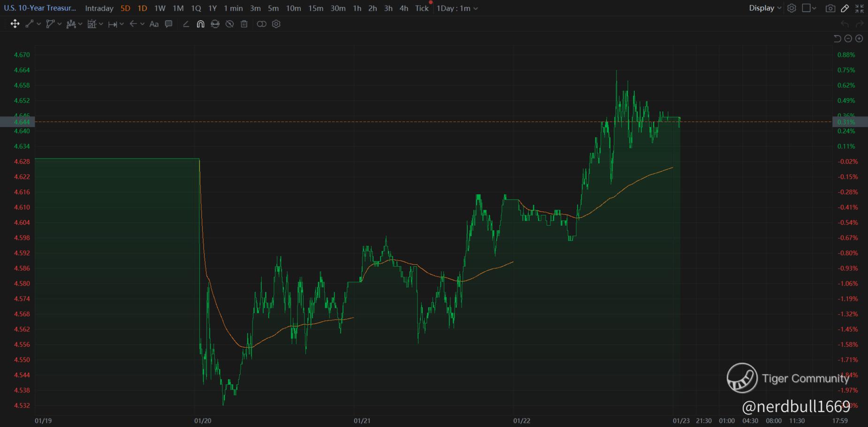Delete drawings with the trash icon

pos(244,24)
